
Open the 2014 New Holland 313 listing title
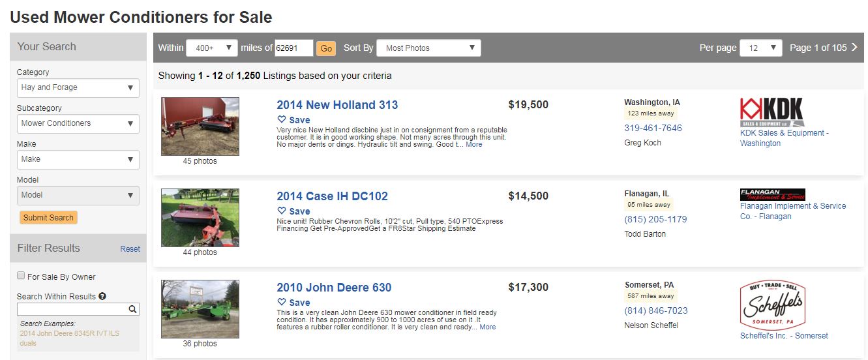coord(337,105)
